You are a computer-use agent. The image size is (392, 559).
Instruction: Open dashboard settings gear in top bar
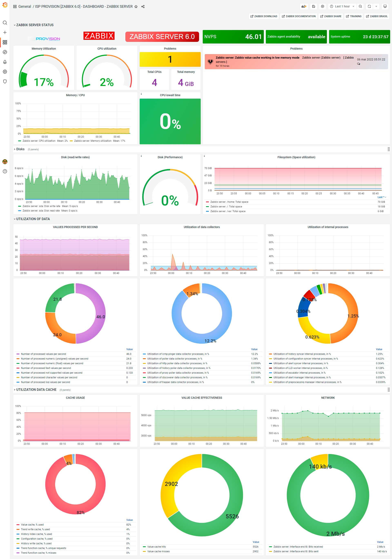(323, 7)
